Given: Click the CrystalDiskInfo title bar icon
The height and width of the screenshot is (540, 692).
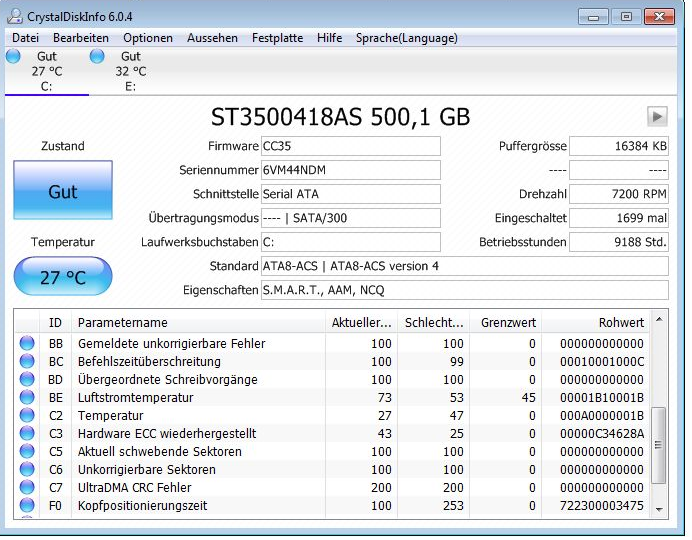Looking at the screenshot, I should [15, 16].
